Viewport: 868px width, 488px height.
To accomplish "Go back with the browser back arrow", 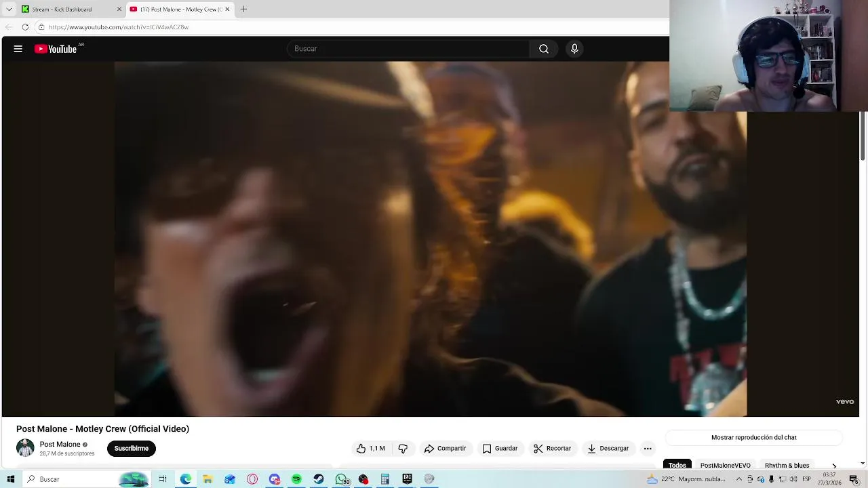I will 9,27.
